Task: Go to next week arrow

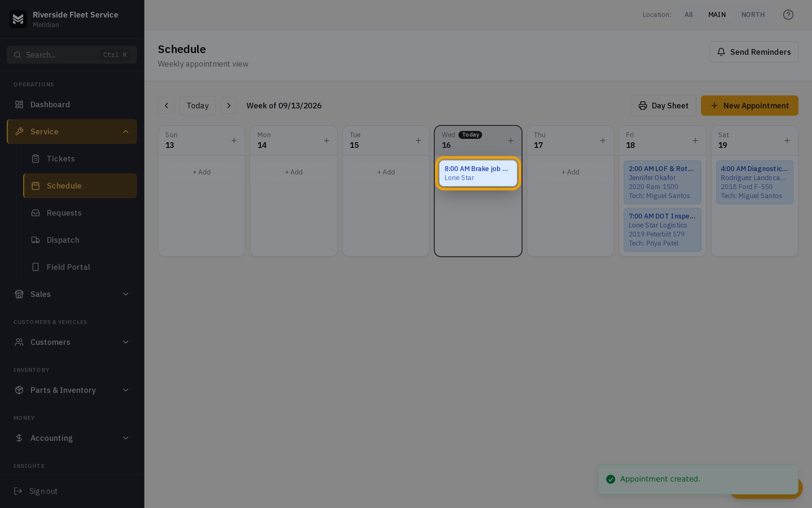Action: click(229, 106)
